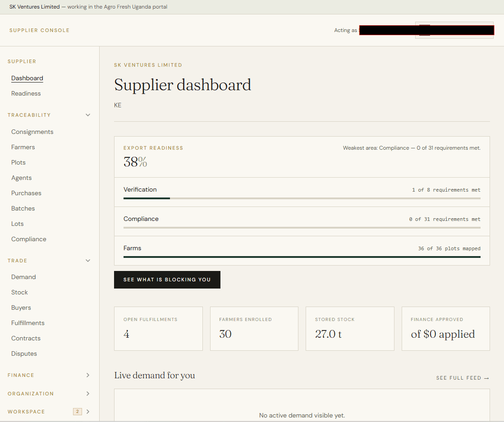Click the Supplier Console header title
This screenshot has width=504, height=422.
(39, 30)
